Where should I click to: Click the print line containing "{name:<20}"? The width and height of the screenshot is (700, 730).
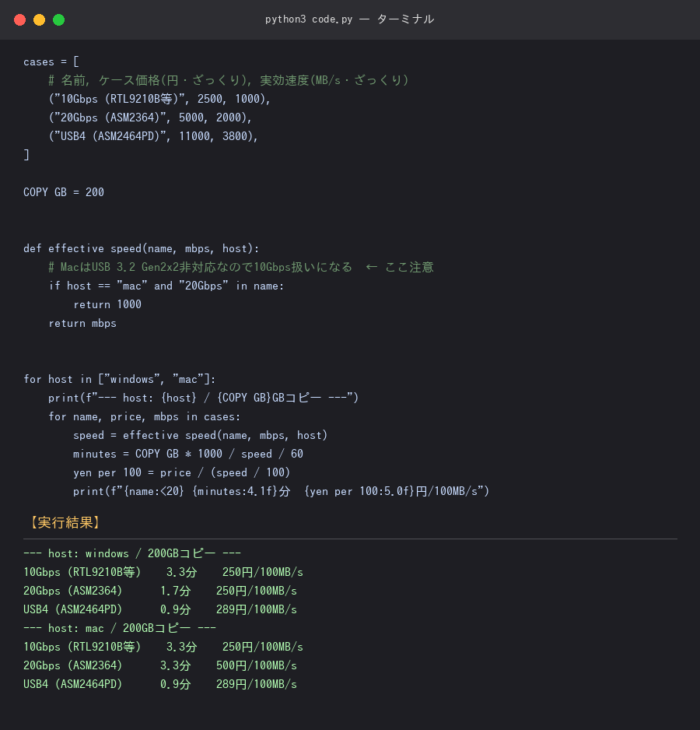(281, 491)
